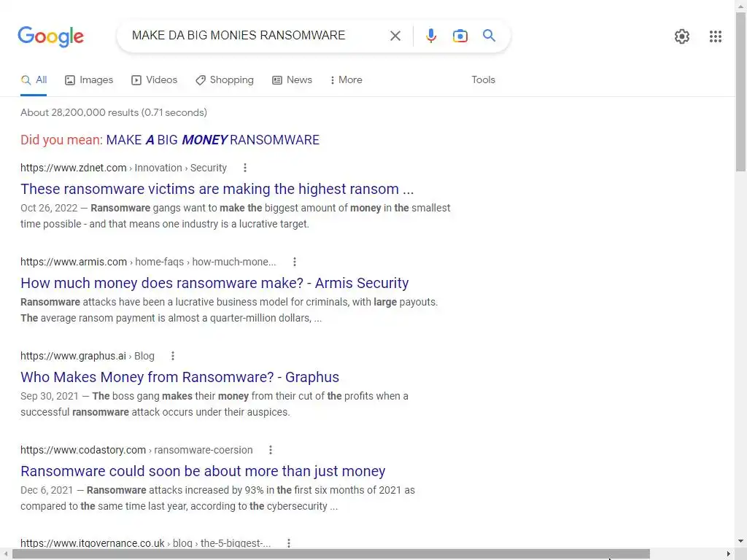Screen dimensions: 747x560
Task: Clear the search box with the X icon
Action: click(395, 36)
